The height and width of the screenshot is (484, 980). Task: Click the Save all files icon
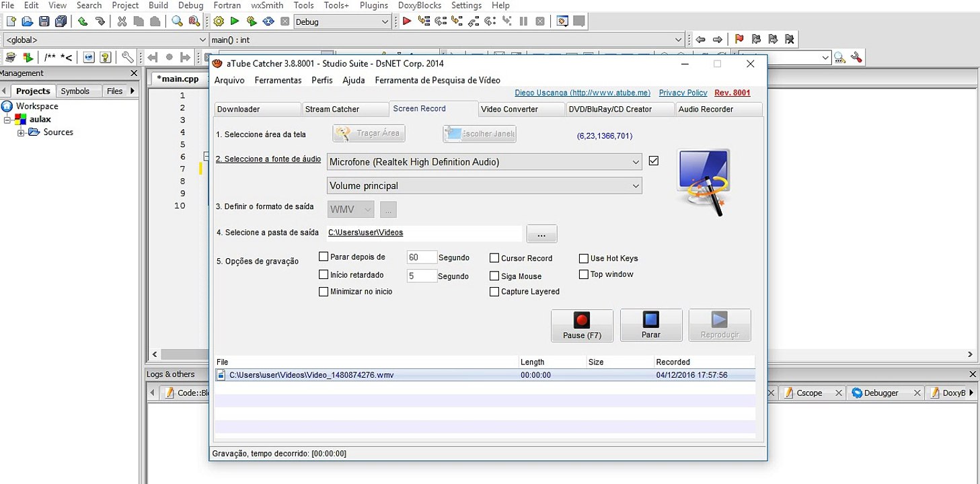click(61, 22)
